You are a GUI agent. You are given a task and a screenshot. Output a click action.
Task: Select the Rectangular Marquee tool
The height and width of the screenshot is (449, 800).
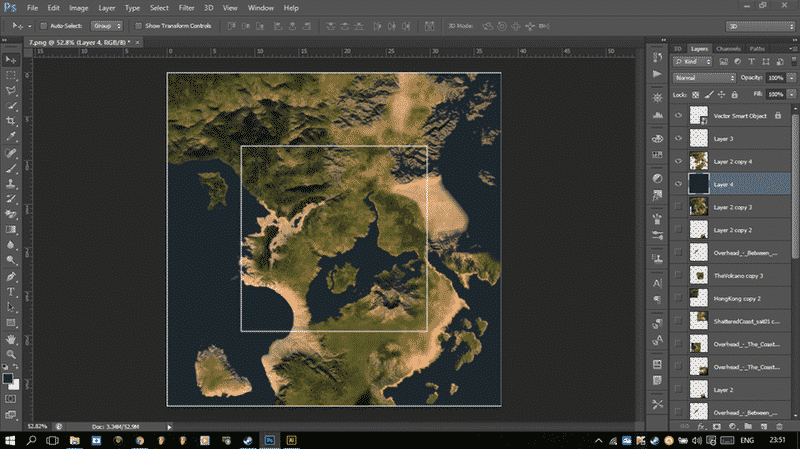pos(11,74)
